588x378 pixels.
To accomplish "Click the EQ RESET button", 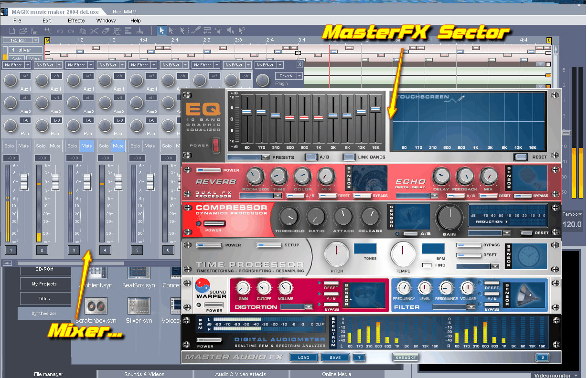I will click(x=520, y=157).
